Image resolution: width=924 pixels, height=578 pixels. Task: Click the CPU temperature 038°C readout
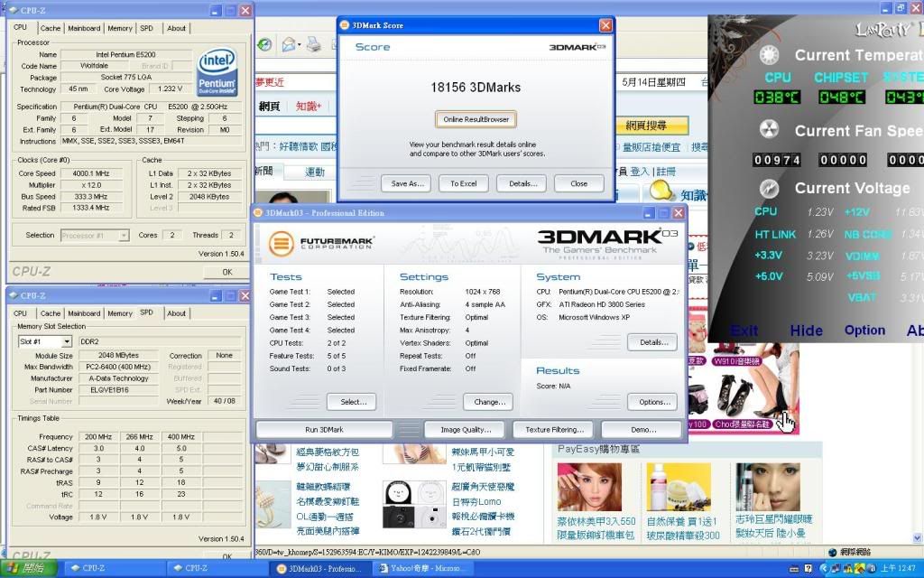click(777, 98)
